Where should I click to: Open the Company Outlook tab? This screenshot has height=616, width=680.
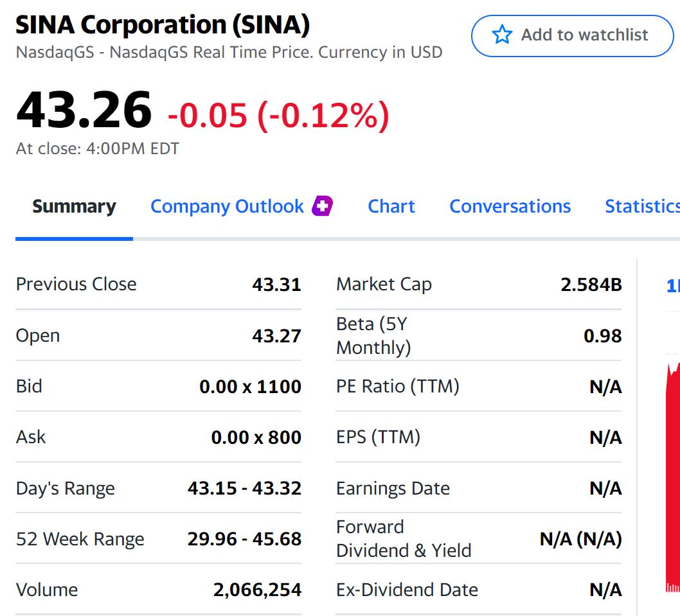tap(227, 206)
